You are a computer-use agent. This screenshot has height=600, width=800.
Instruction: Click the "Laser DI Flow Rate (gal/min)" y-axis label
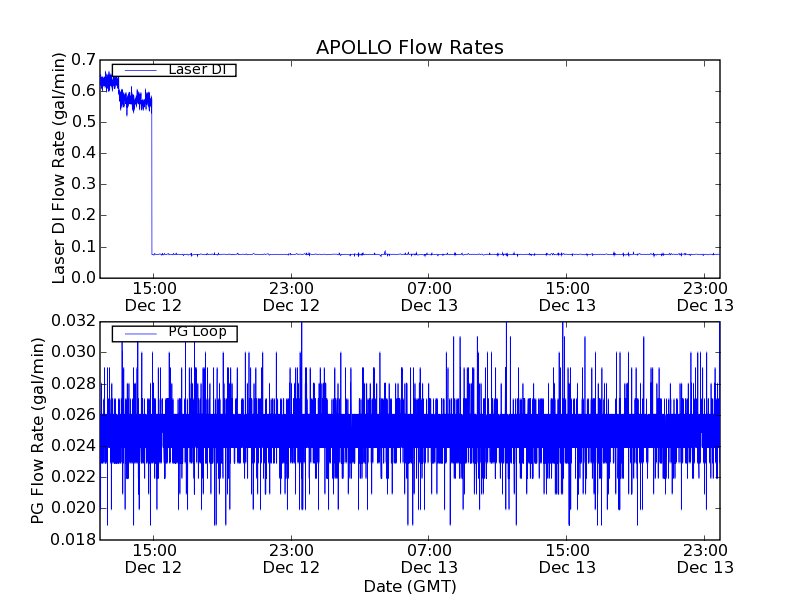pyautogui.click(x=59, y=168)
